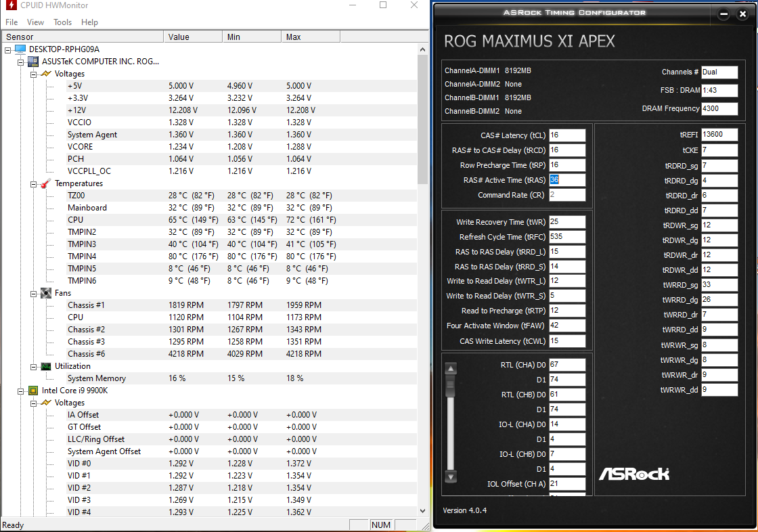Click the Refresh Cycle Time (tRFC) field
This screenshot has width=758, height=532.
coord(567,237)
